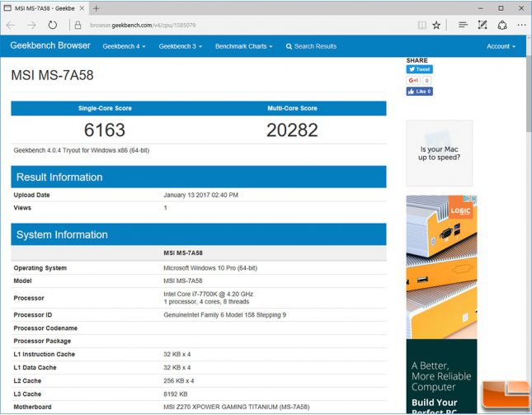Close the Logic ad with X icon
Viewport: 532px width, 415px height.
474,199
